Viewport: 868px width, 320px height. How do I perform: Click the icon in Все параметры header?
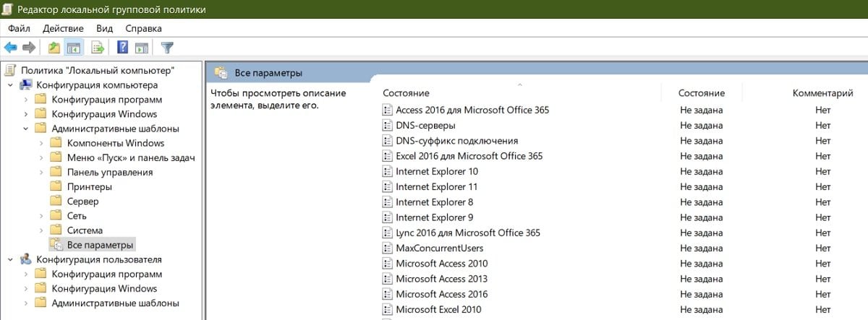coord(221,72)
